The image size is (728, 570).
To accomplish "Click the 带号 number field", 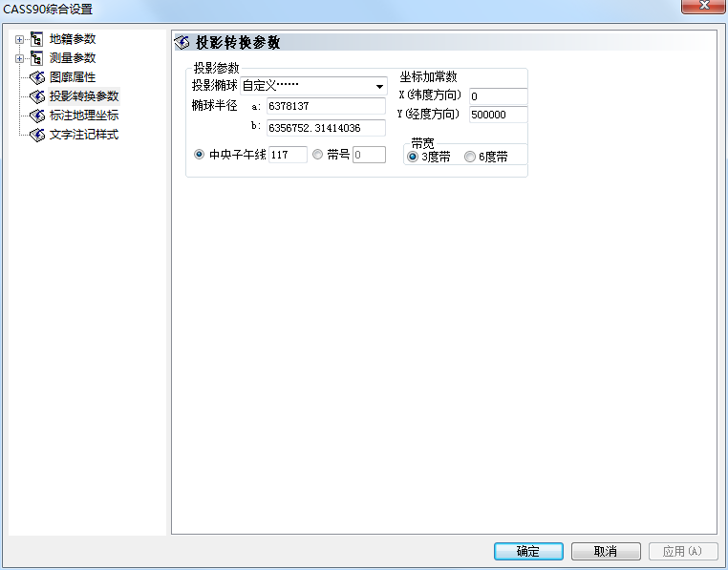I will coord(369,155).
